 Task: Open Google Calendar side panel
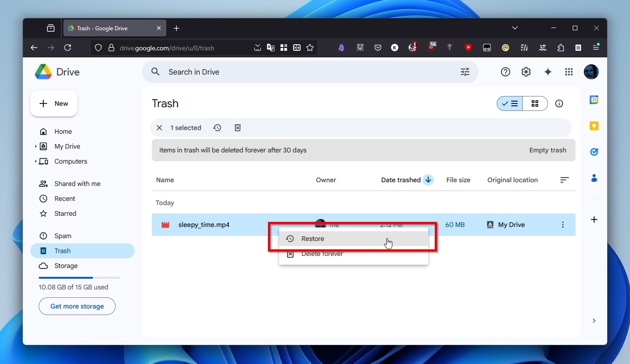click(594, 100)
